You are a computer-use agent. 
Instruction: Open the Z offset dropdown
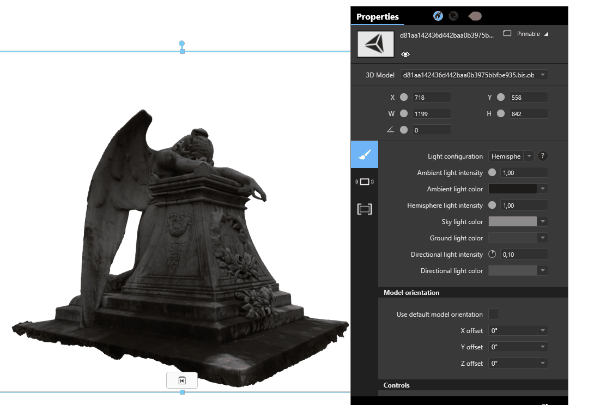[x=518, y=363]
